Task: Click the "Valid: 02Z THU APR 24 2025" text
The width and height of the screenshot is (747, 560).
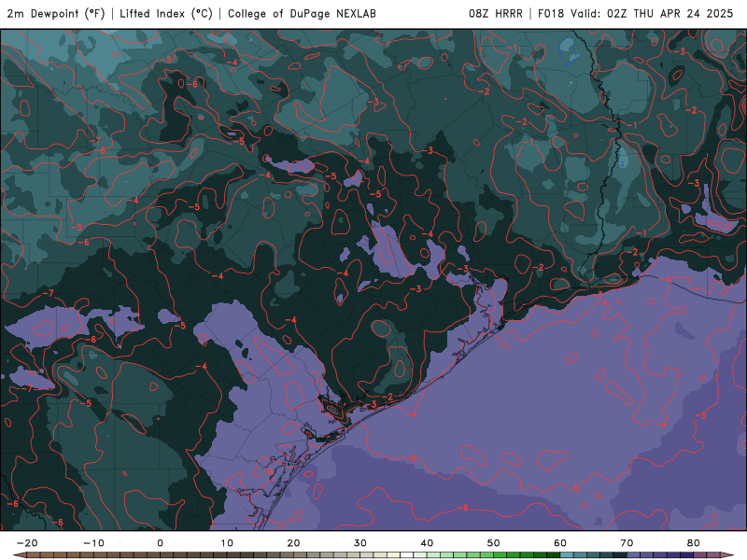Action: pyautogui.click(x=652, y=14)
